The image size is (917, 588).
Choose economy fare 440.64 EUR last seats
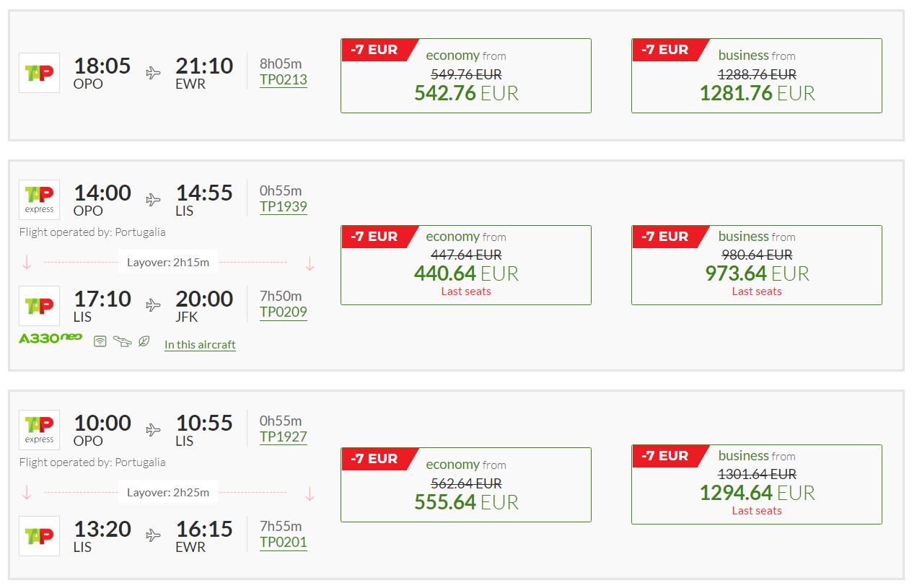click(466, 265)
